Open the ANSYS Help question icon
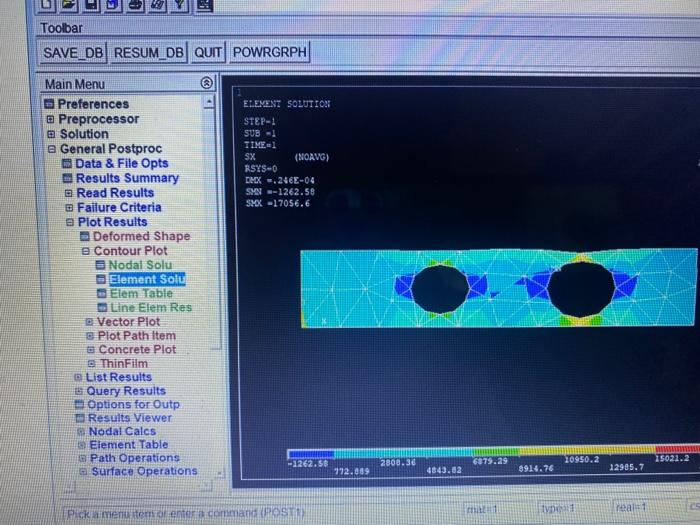Viewport: 700px width, 525px height. [x=180, y=4]
